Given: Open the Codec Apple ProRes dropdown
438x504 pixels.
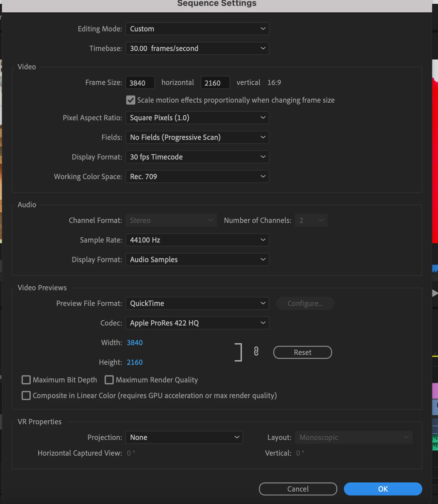Looking at the screenshot, I should point(197,323).
